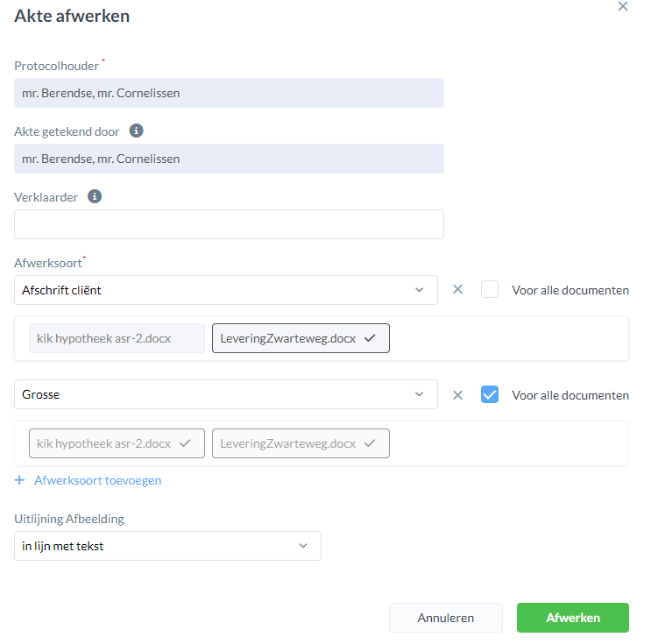Click the Protocolhouder field
Viewport: 651px width, 644px height.
229,93
